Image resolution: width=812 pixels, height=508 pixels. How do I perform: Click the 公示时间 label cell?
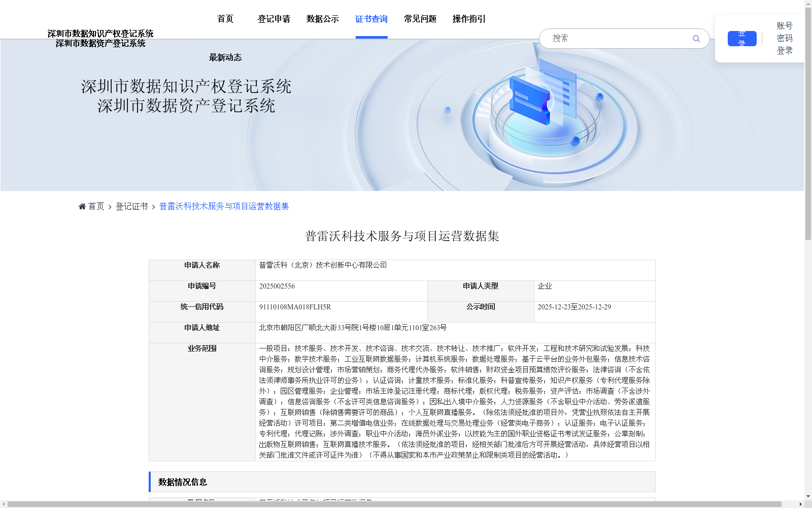[x=481, y=312]
